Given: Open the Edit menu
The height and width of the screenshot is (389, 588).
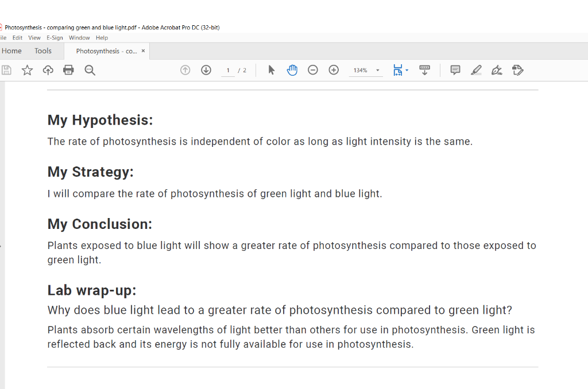Looking at the screenshot, I should pyautogui.click(x=17, y=38).
